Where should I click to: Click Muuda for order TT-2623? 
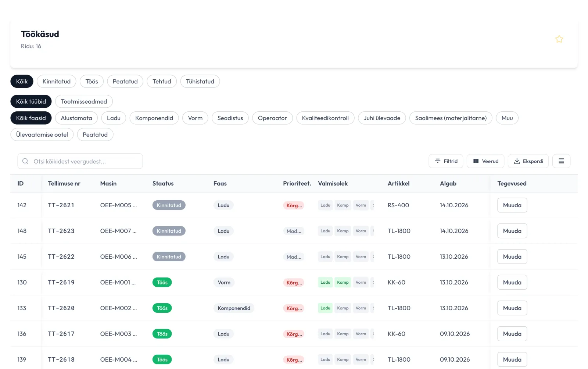click(x=512, y=231)
